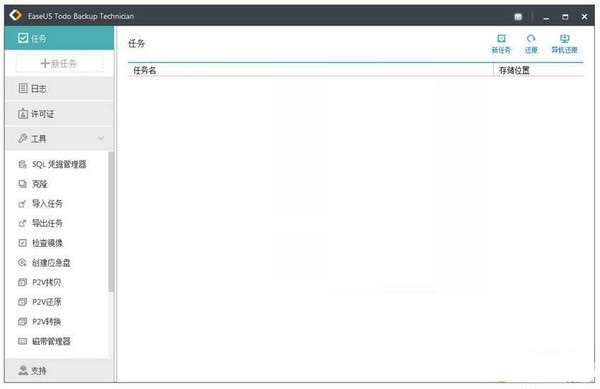Screen dimensions: 600x389
Task: Click the 检查镜像 checkbox-style icon
Action: (23, 243)
